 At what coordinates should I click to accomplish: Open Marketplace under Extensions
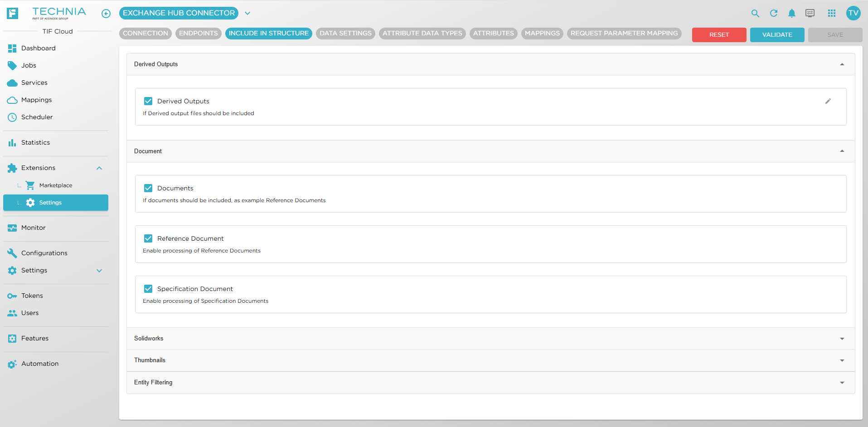click(x=56, y=185)
